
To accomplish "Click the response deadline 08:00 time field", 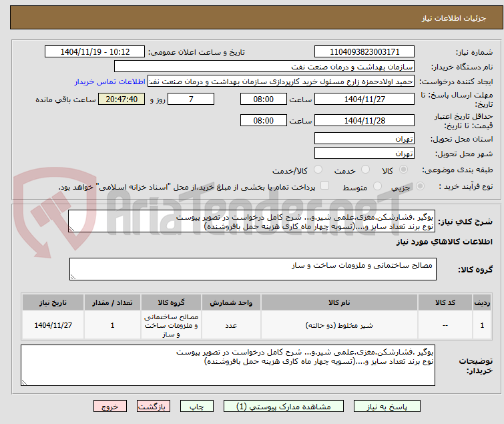I will tap(264, 99).
